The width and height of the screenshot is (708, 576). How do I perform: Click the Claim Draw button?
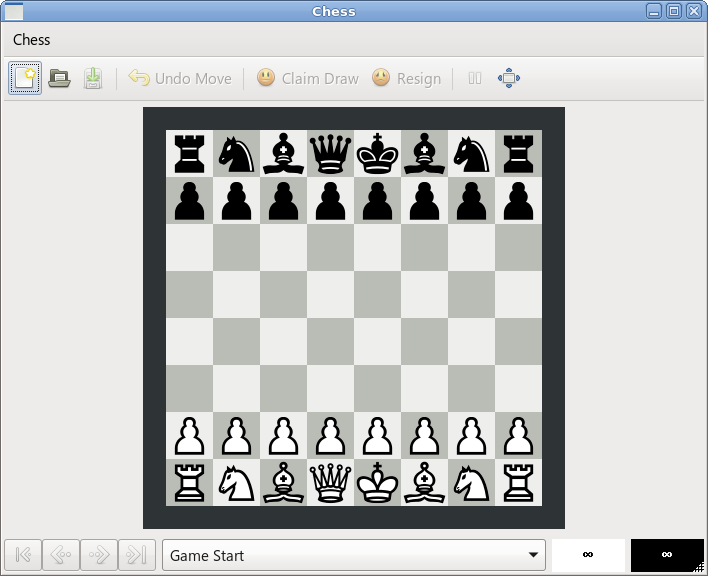307,79
